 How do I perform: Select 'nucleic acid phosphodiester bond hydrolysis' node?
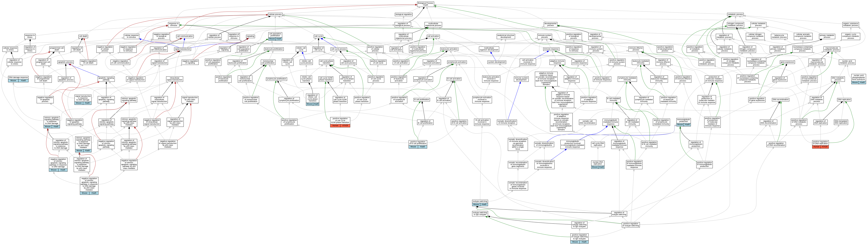[x=859, y=79]
